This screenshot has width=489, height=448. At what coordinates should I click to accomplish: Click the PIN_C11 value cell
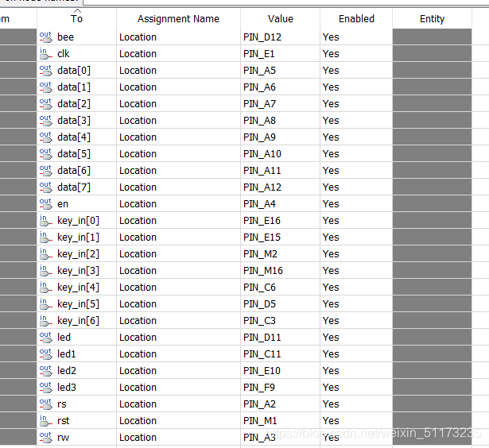click(281, 354)
